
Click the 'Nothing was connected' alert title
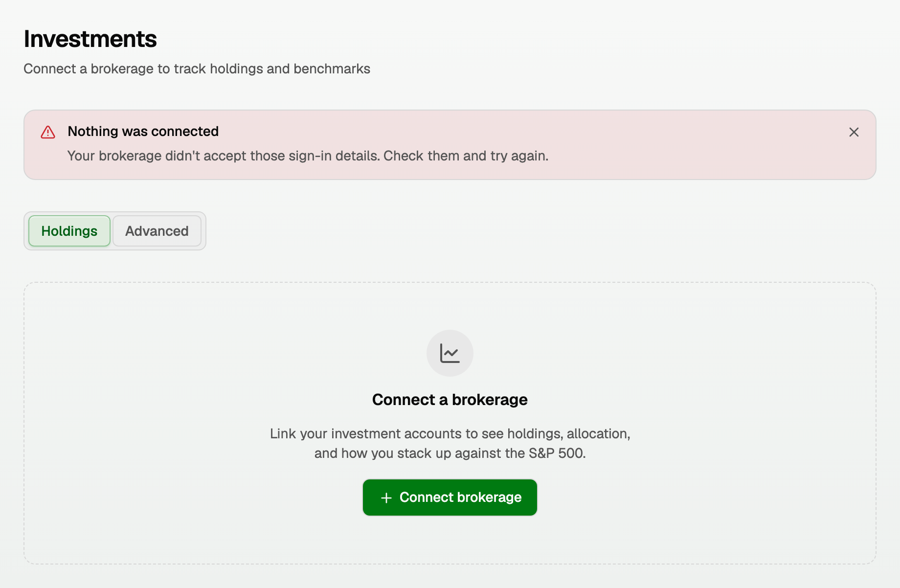click(143, 131)
